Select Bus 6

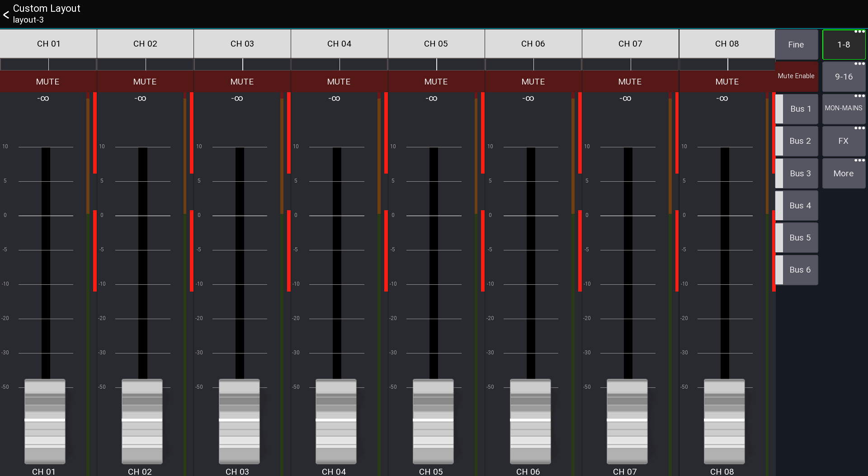coord(797,270)
